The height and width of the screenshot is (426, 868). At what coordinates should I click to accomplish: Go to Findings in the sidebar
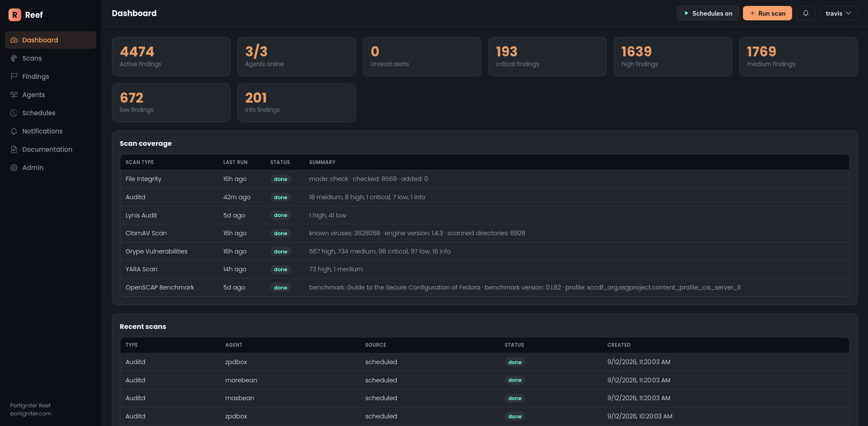point(50,77)
